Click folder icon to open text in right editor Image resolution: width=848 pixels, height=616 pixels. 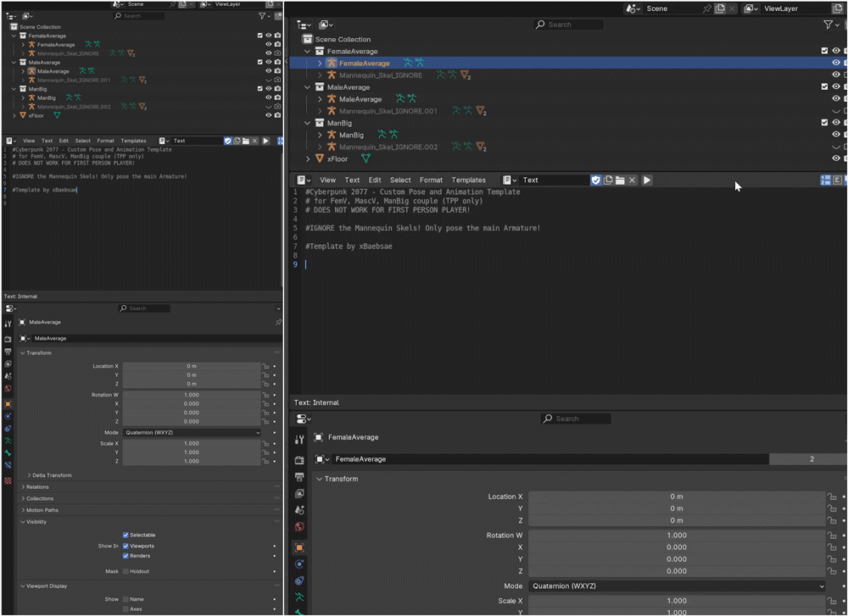click(x=620, y=180)
